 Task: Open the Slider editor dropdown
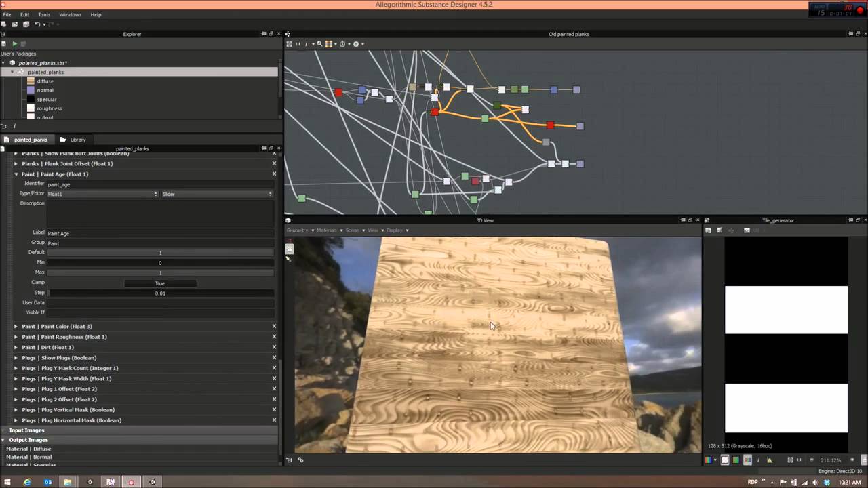(x=217, y=194)
